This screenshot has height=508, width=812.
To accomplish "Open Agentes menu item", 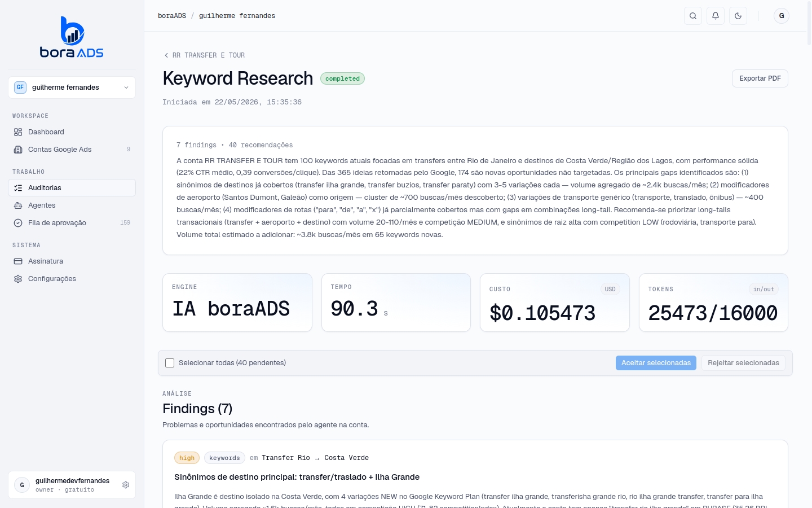I will pyautogui.click(x=72, y=205).
